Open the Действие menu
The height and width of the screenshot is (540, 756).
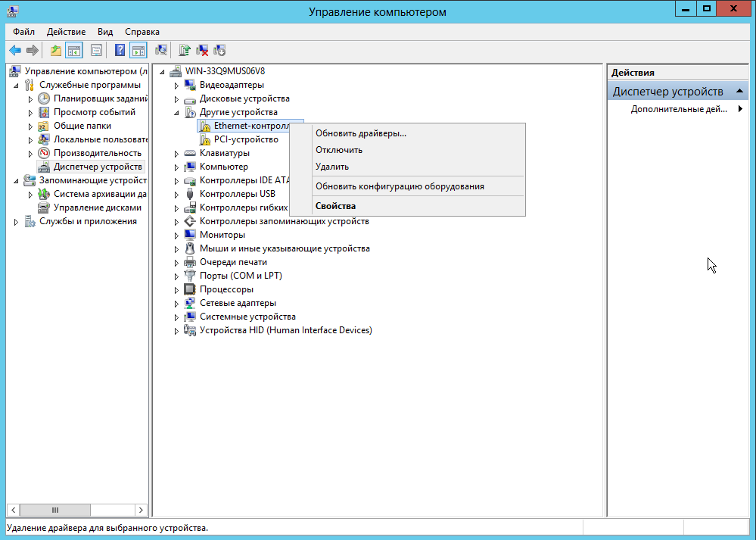coord(66,32)
